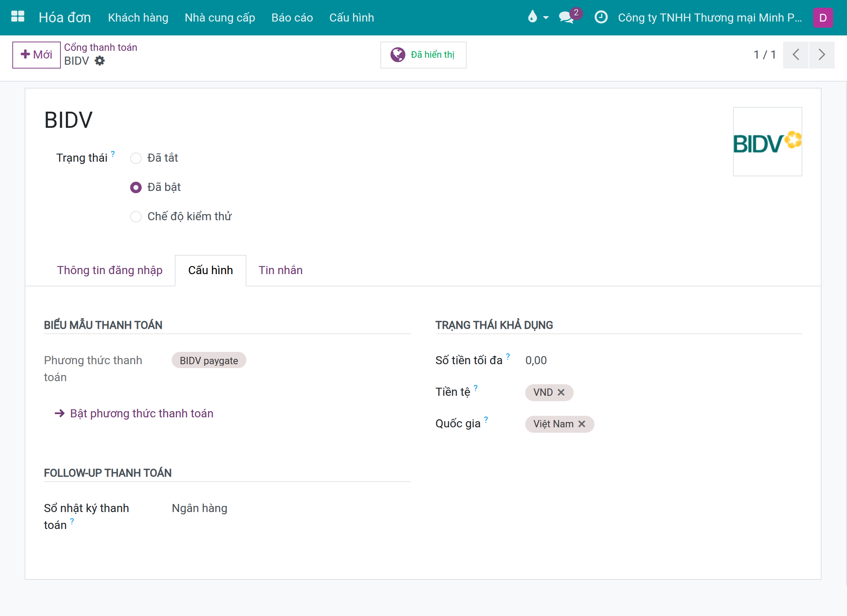847x616 pixels.
Task: Show help for Sổ nhật ký thanh toán
Action: point(72,521)
